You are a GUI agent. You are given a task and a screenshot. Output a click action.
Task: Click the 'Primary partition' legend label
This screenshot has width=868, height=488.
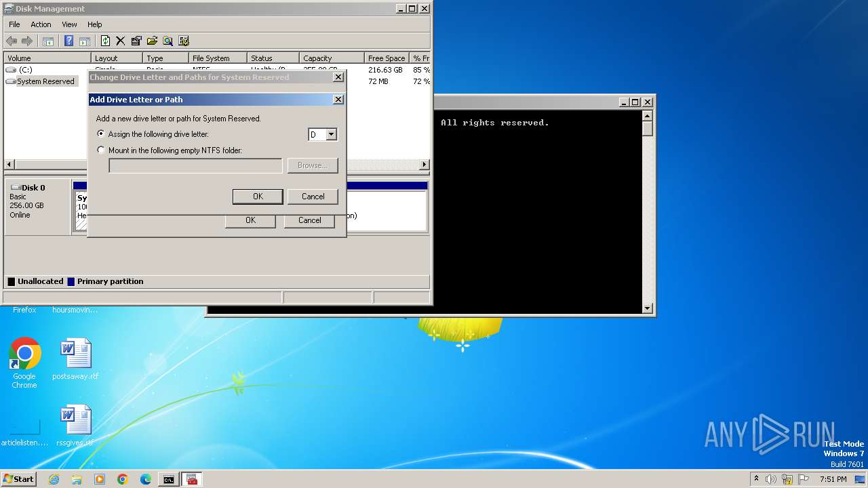click(x=110, y=281)
